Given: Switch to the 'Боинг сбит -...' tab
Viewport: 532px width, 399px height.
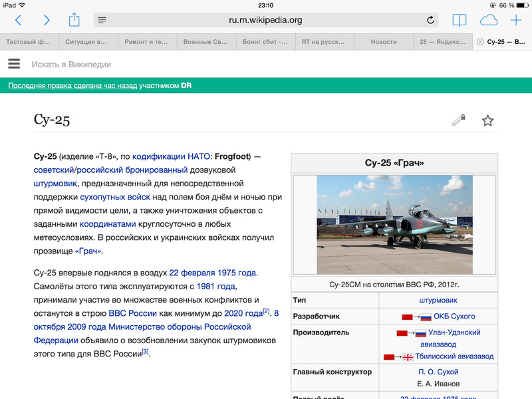Looking at the screenshot, I should click(x=265, y=42).
